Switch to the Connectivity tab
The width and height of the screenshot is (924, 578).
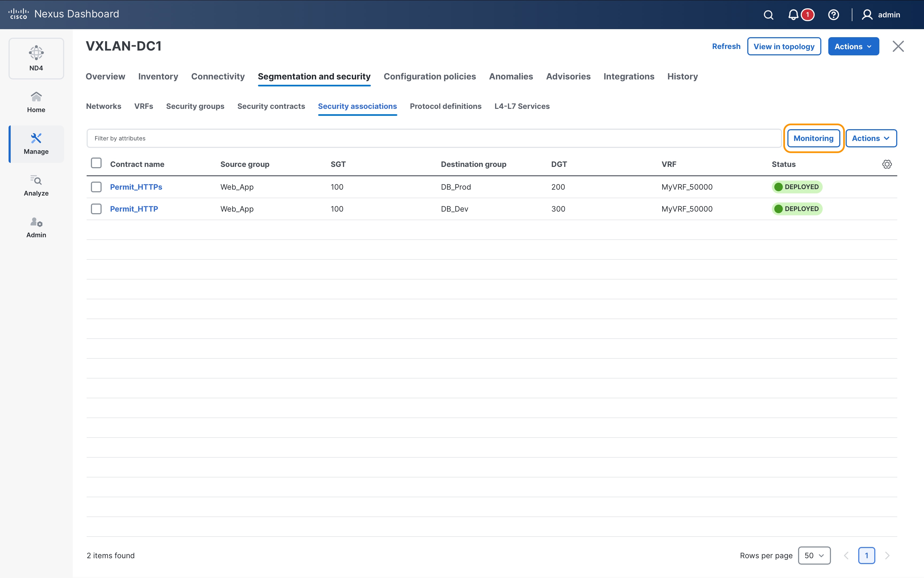point(218,76)
